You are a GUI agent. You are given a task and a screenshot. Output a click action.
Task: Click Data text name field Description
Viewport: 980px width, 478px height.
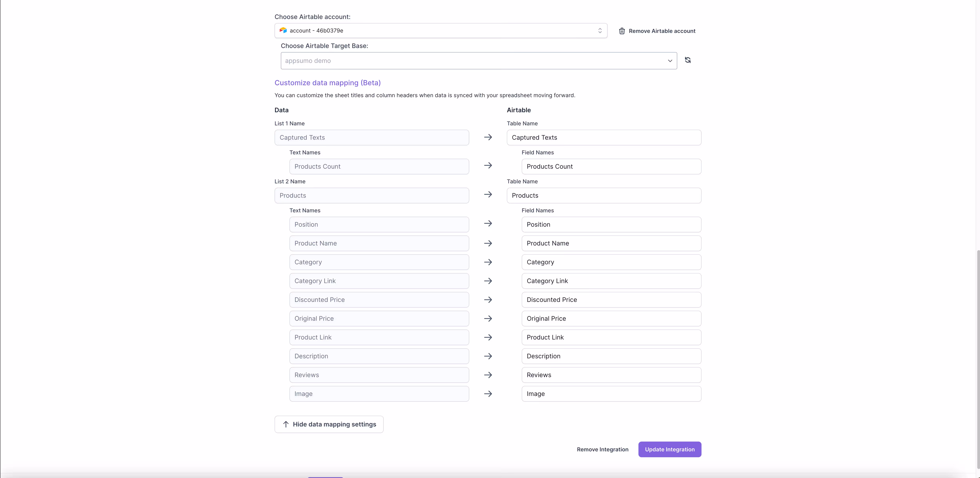point(379,356)
